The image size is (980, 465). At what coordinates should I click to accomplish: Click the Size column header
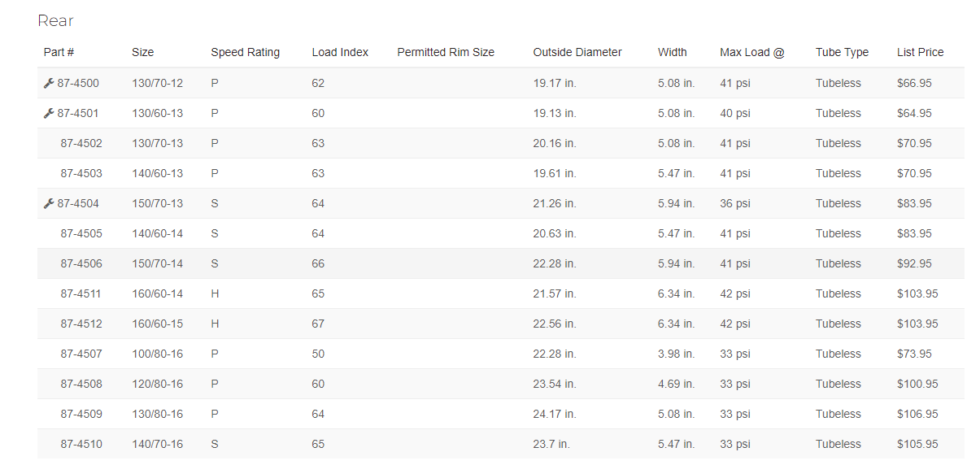(142, 53)
